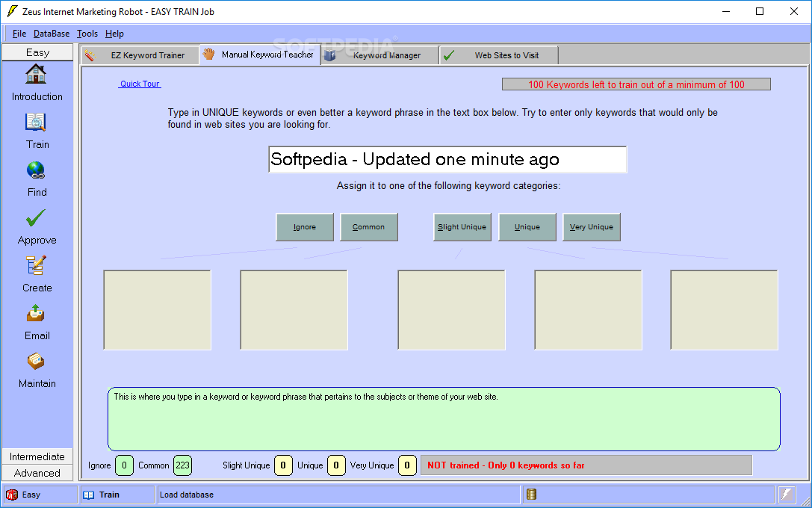Open the Introduction house icon
The image size is (812, 508).
click(x=36, y=74)
